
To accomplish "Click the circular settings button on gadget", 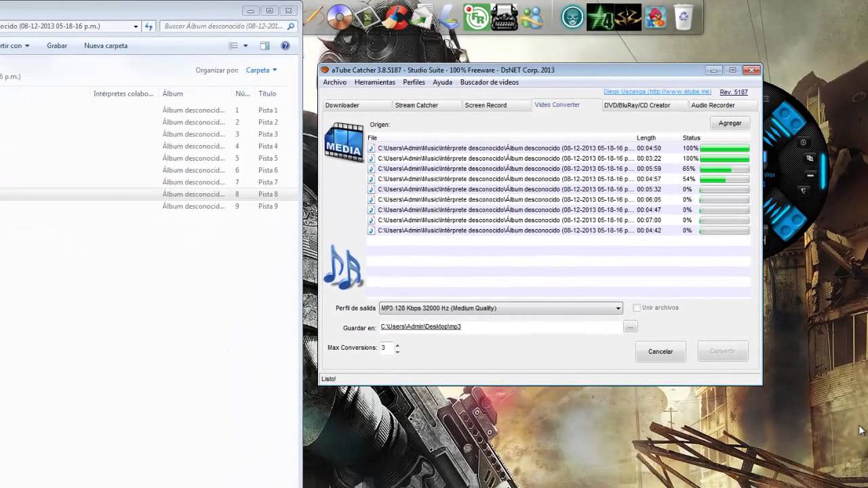I will 804,142.
